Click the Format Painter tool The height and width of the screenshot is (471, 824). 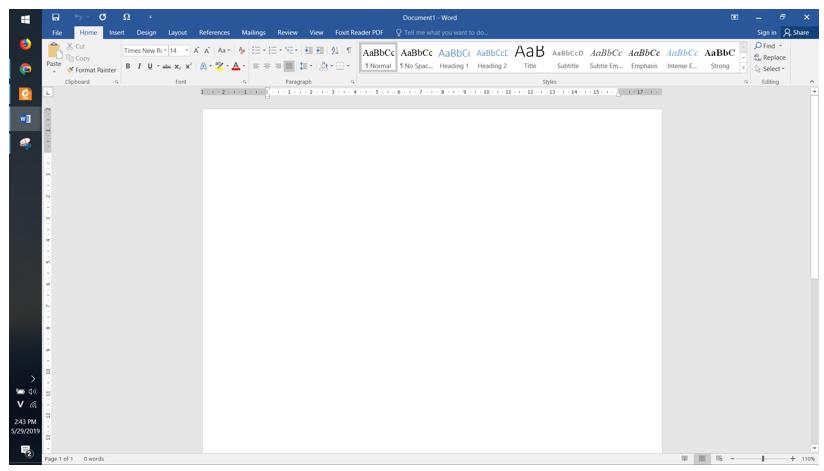[x=91, y=70]
